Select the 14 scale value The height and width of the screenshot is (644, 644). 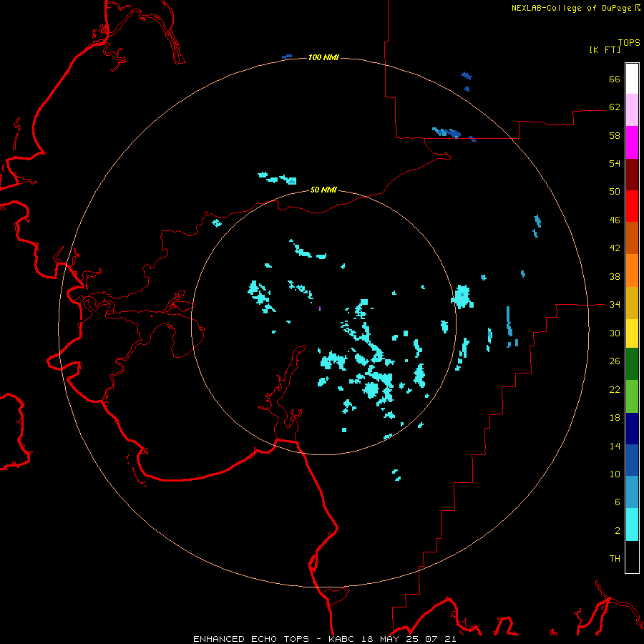click(615, 446)
